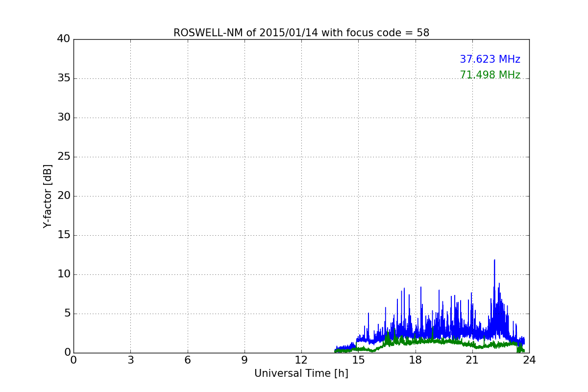
Task: Click the y-axis tick label 20
Action: click(64, 196)
